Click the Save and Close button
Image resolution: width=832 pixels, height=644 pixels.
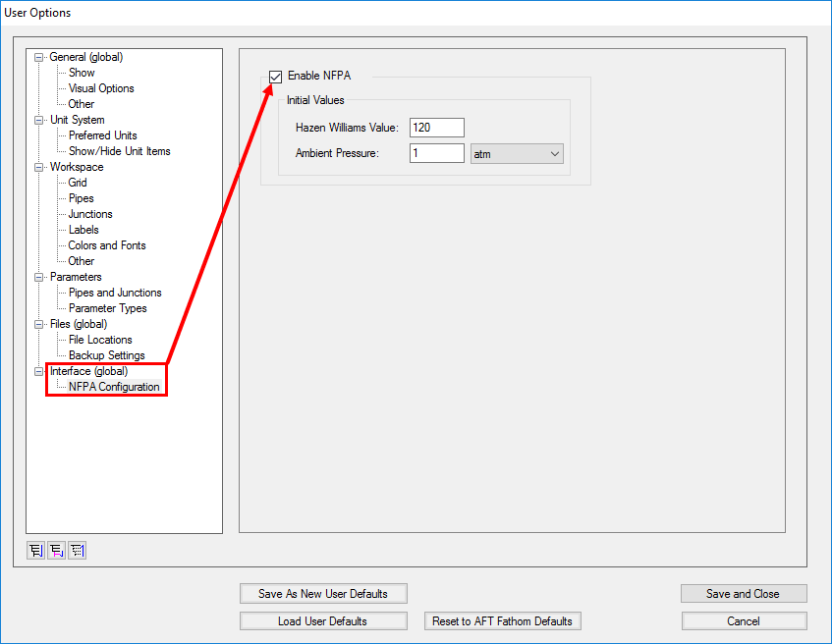click(x=743, y=594)
